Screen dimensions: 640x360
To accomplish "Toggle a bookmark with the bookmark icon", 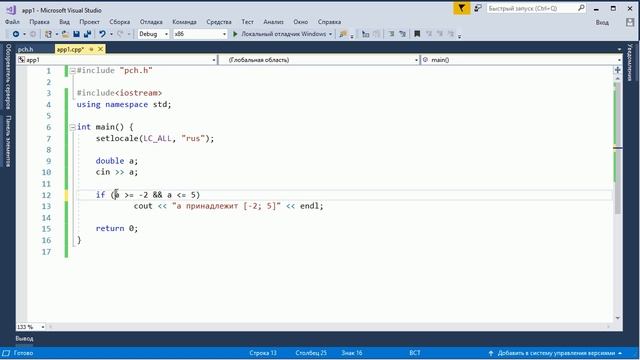I will click(417, 34).
